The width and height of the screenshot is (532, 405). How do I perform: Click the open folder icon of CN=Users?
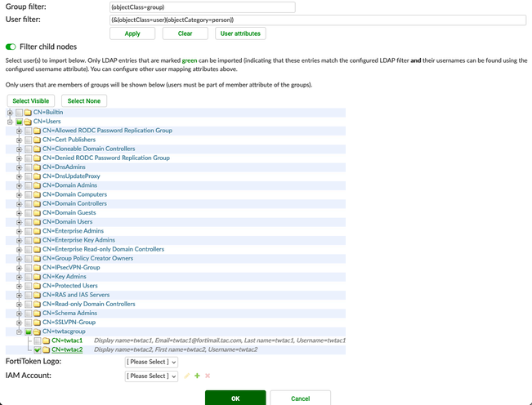point(28,122)
